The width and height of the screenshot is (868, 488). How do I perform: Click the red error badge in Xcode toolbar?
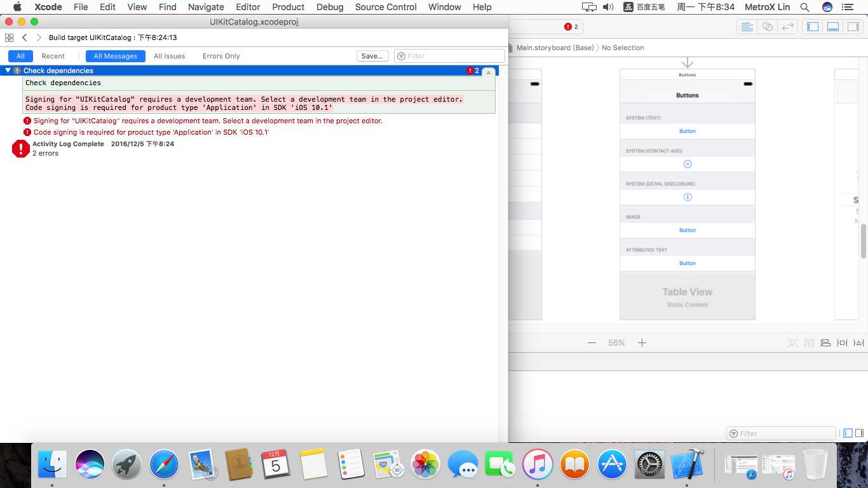click(571, 27)
